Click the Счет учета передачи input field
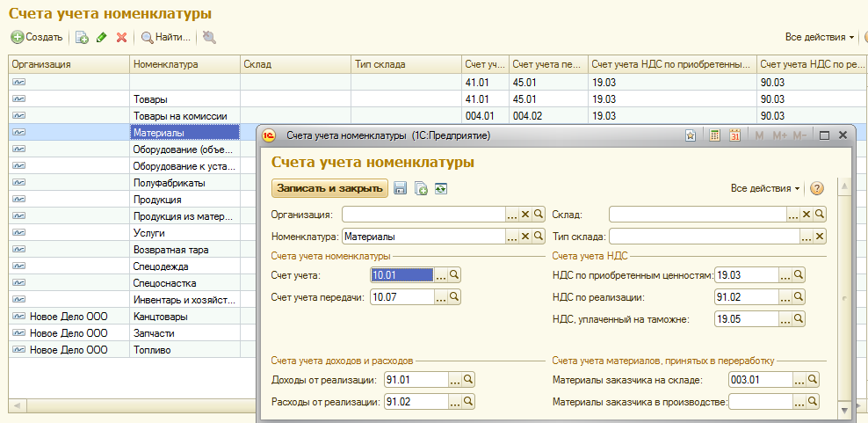Viewport: 868px width, 423px height. pyautogui.click(x=401, y=297)
